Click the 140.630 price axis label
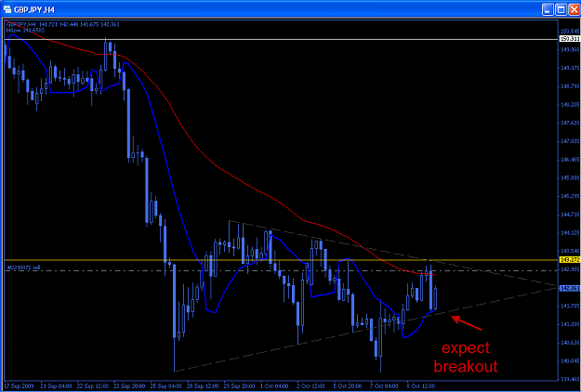The width and height of the screenshot is (581, 392). click(x=570, y=342)
